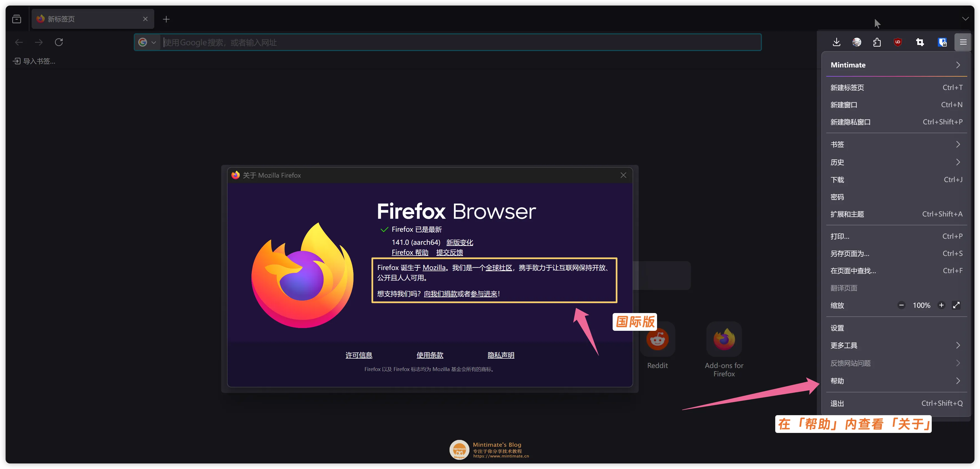Choose 设置 from the menu
980x469 pixels.
click(x=837, y=328)
